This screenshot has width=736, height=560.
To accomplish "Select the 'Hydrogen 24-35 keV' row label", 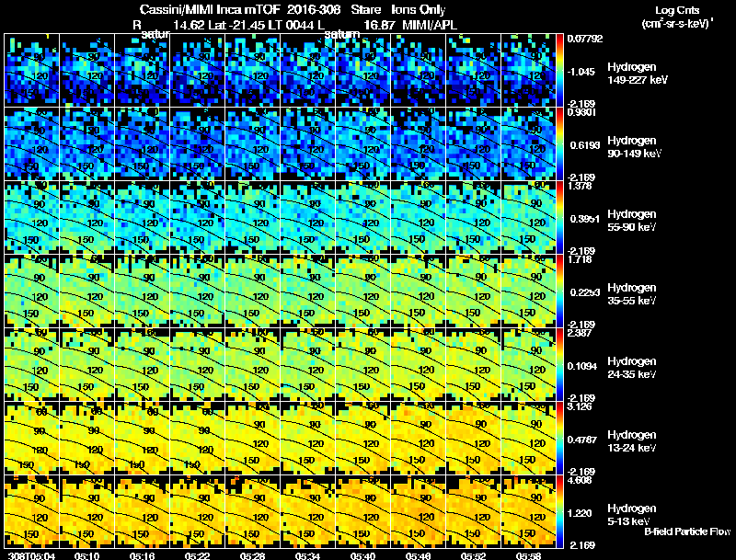I will (632, 368).
